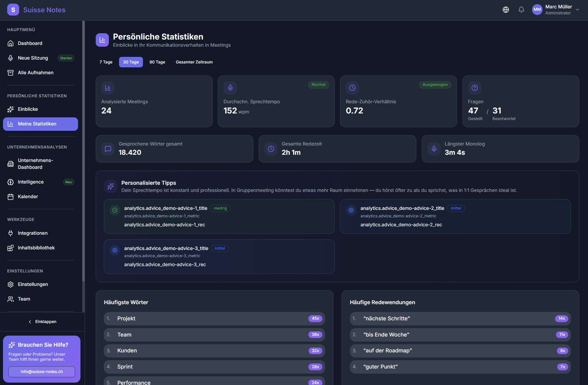588x385 pixels.
Task: Click the Kalender calendar icon
Action: click(x=10, y=197)
